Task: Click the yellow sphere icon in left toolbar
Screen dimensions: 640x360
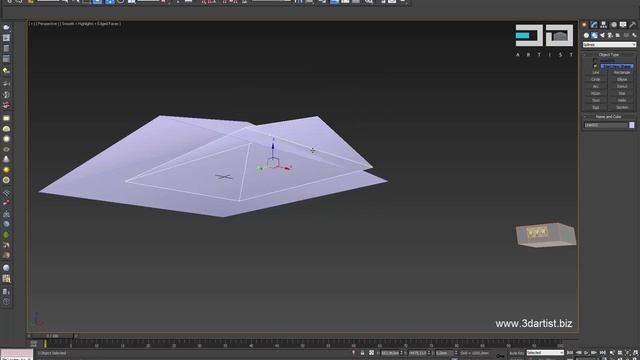Action: [x=6, y=169]
